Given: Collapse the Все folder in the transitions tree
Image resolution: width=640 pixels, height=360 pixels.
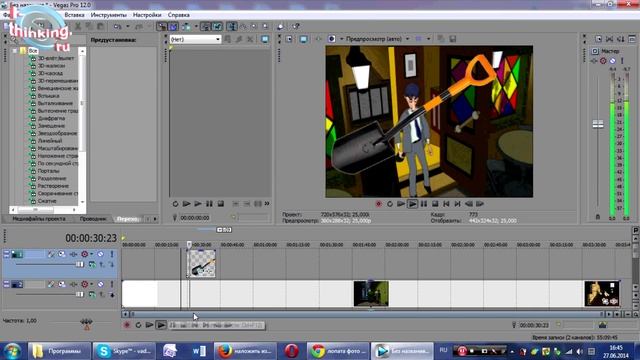Looking at the screenshot, I should [15, 51].
